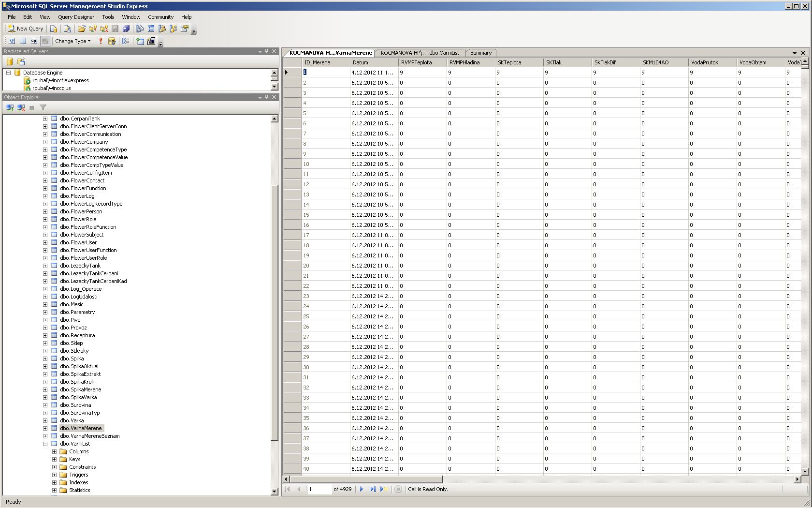812x508 pixels.
Task: Click ID_Merene cell in row 20
Action: (x=326, y=266)
